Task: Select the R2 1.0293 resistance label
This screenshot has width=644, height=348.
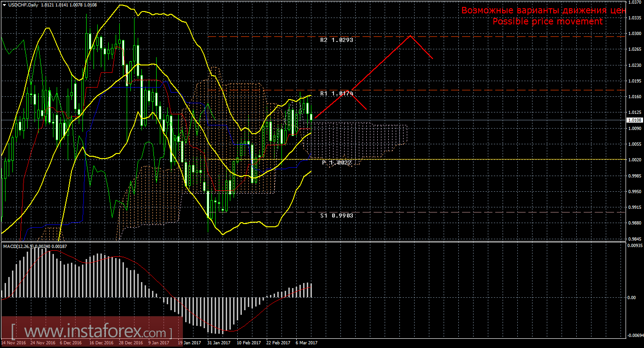Action: click(x=336, y=40)
